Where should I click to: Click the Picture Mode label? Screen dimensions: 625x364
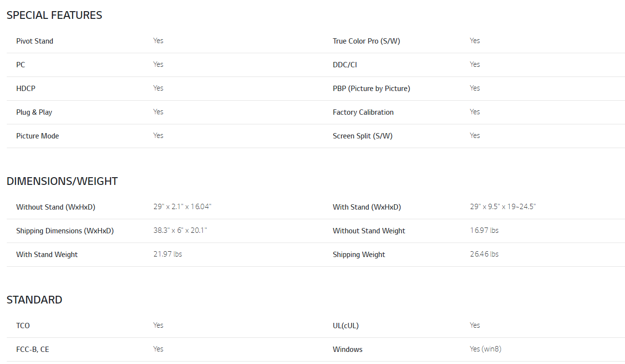coord(37,136)
